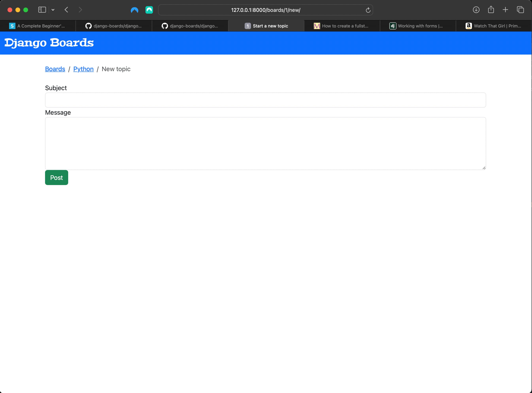Click the yellow minimize window button
532x393 pixels.
[18, 10]
